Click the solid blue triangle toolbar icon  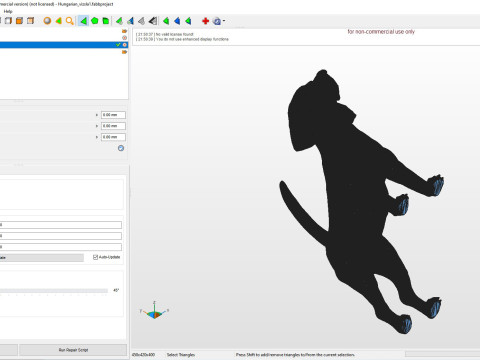tap(177, 21)
